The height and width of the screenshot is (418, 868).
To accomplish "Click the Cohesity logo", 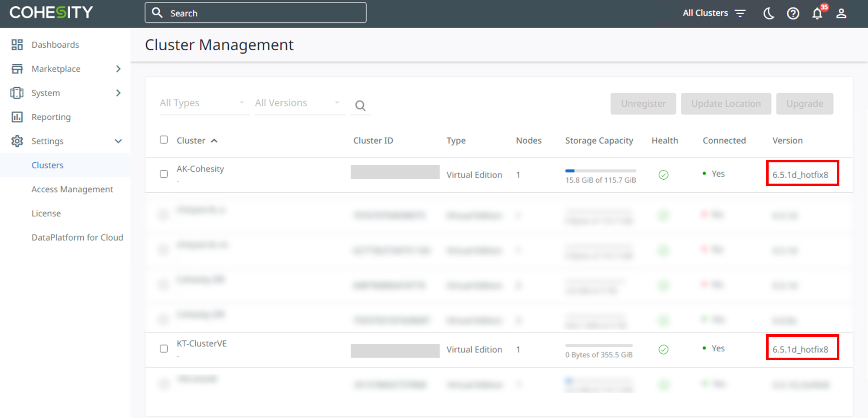I will tap(51, 12).
